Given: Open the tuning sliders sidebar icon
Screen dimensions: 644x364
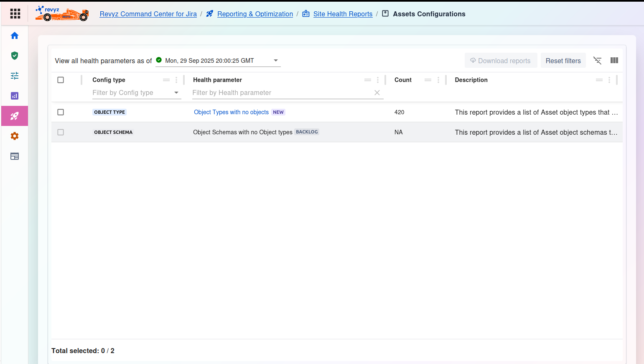Looking at the screenshot, I should pyautogui.click(x=15, y=76).
